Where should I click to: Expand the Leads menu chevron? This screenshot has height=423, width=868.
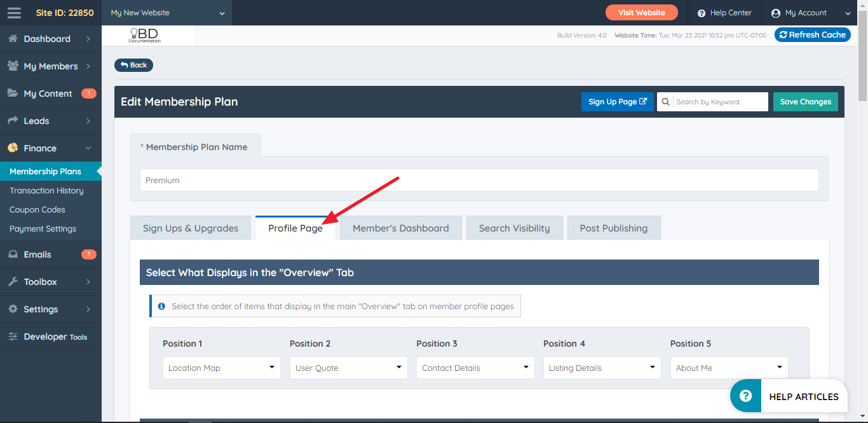(x=88, y=121)
